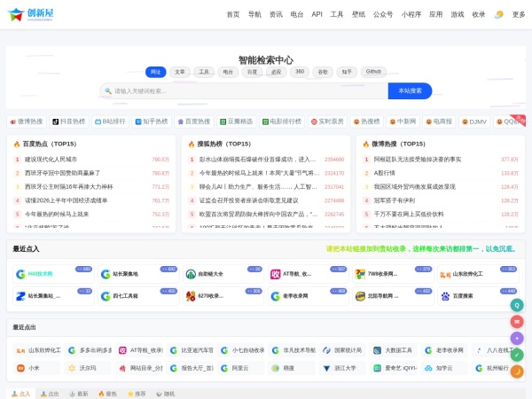Open 沃尔玛 in the 最近点出 list
Viewport: 532px width, 399px height.
(x=88, y=368)
